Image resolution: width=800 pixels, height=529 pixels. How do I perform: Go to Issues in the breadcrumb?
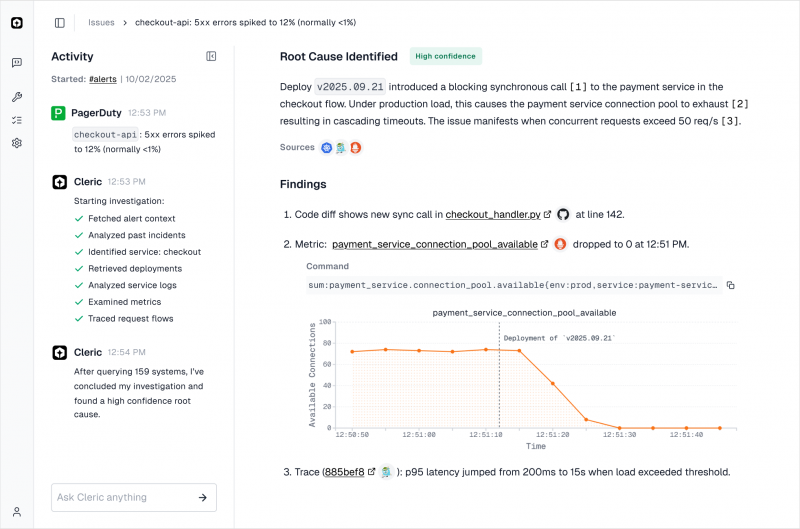point(101,22)
